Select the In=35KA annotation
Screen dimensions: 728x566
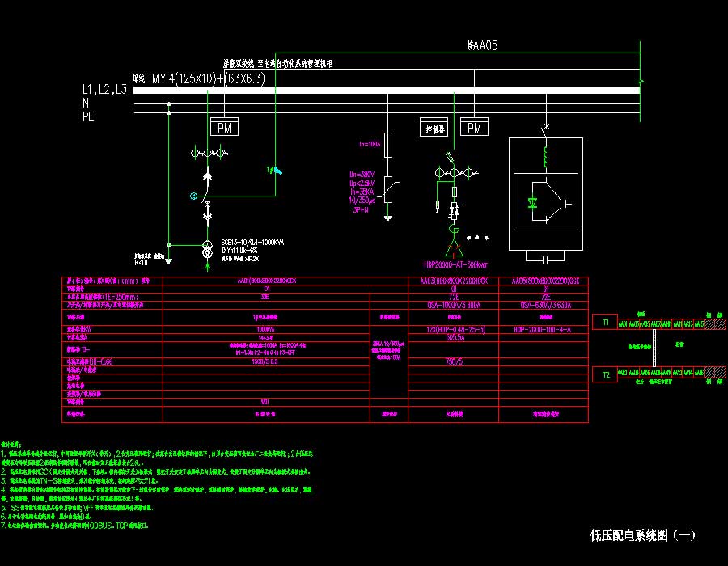362,192
